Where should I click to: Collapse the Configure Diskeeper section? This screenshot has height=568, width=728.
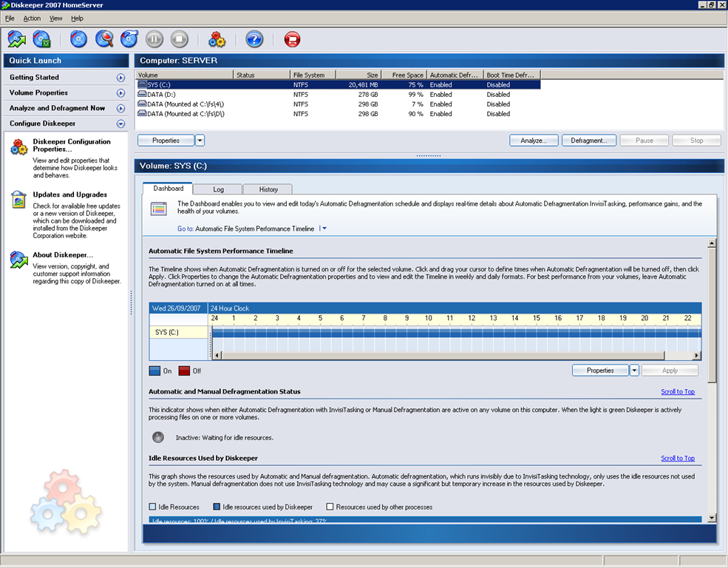[x=120, y=124]
